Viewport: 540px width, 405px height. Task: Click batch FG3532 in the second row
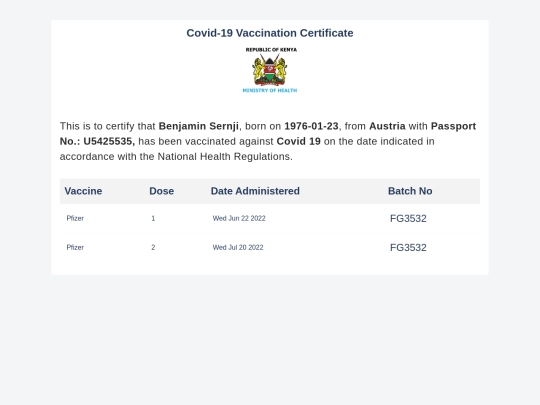(408, 248)
